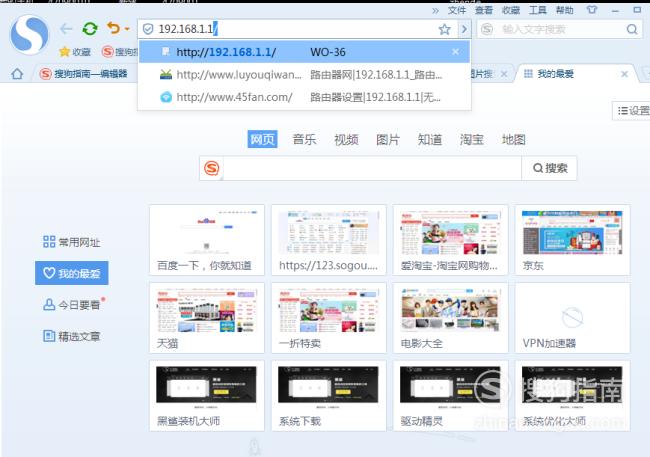Select the 淘宝 search category

tap(472, 139)
